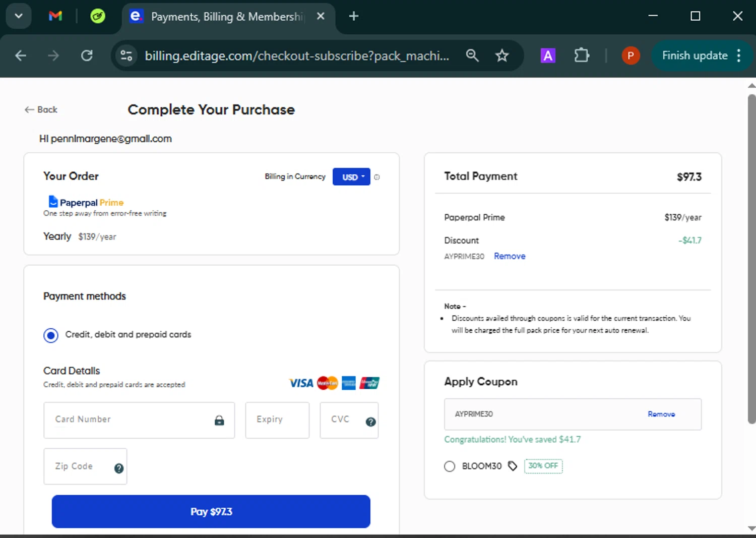Select Credit, debit and prepaid cards option
The width and height of the screenshot is (756, 538).
[51, 335]
